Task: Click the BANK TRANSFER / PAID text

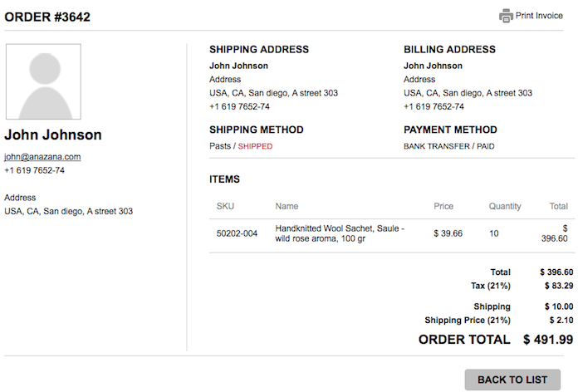Action: 449,146
